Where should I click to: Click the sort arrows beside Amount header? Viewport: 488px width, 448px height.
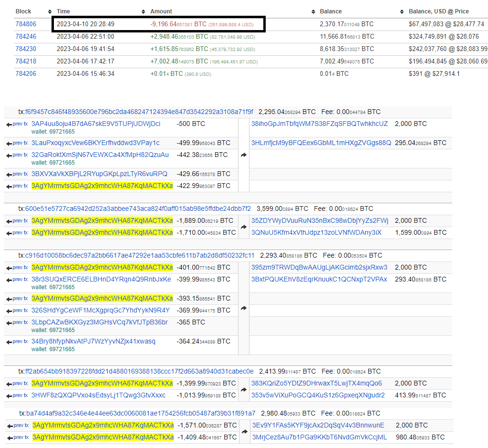click(313, 11)
